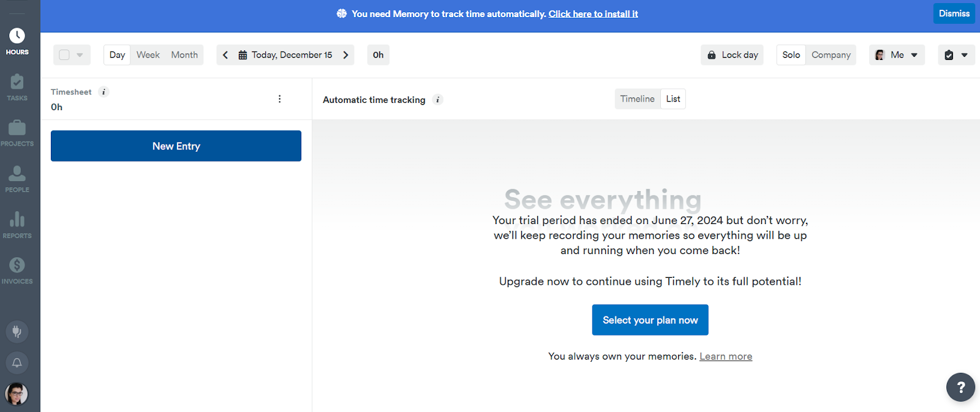
Task: Go to previous day with left arrow
Action: coord(225,55)
